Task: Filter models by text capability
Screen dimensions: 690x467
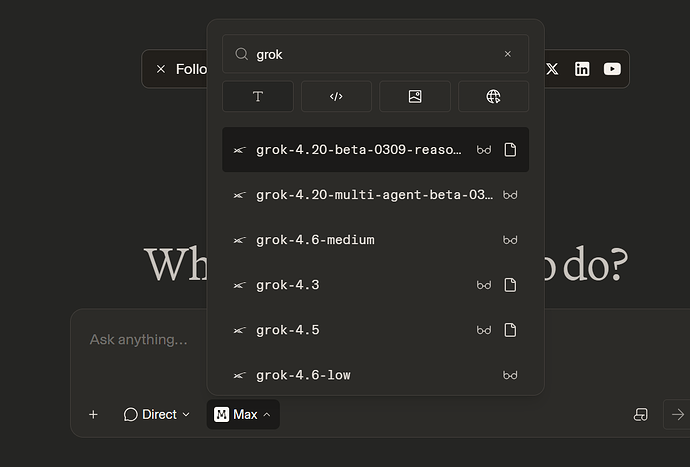Action: point(258,96)
